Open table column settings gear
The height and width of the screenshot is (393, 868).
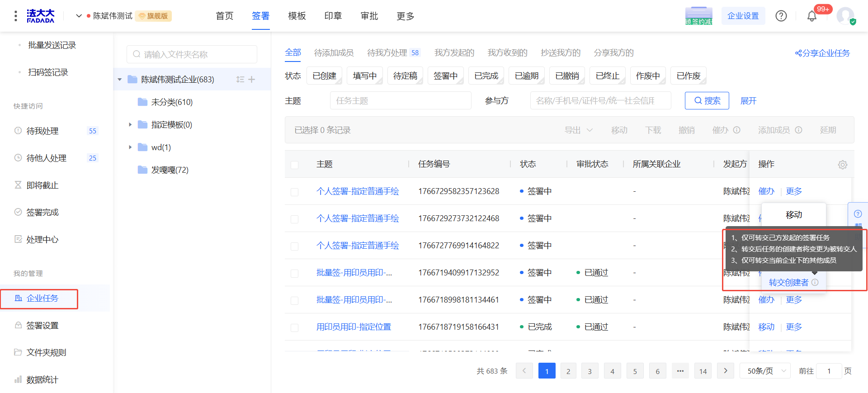[x=842, y=165]
